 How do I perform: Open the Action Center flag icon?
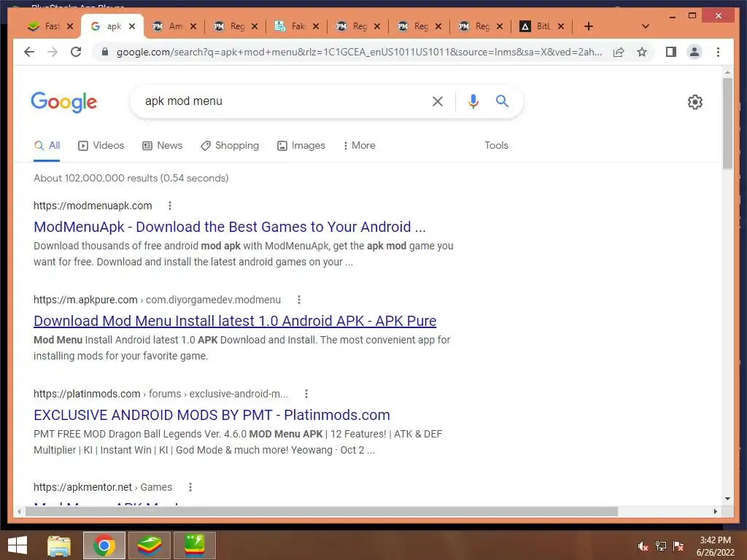[678, 546]
